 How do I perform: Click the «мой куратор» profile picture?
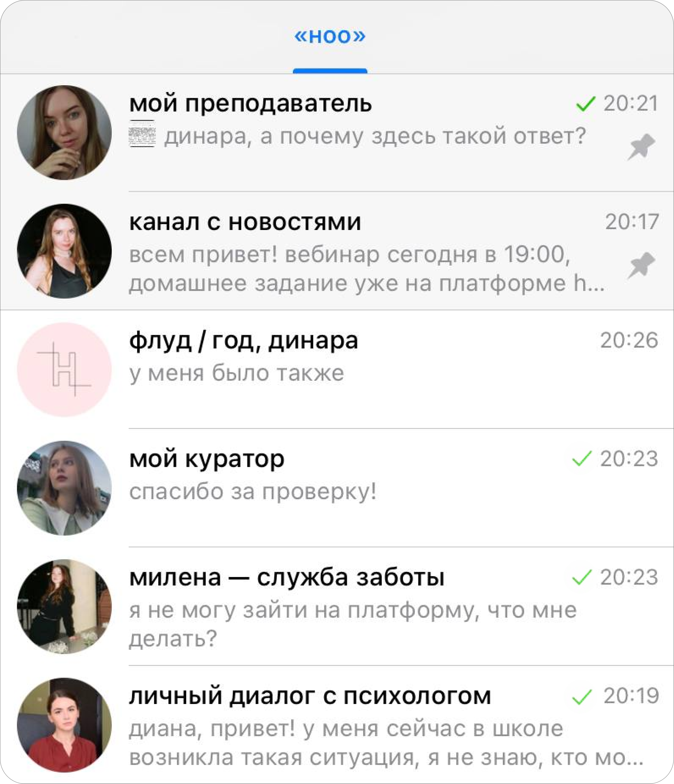[64, 488]
